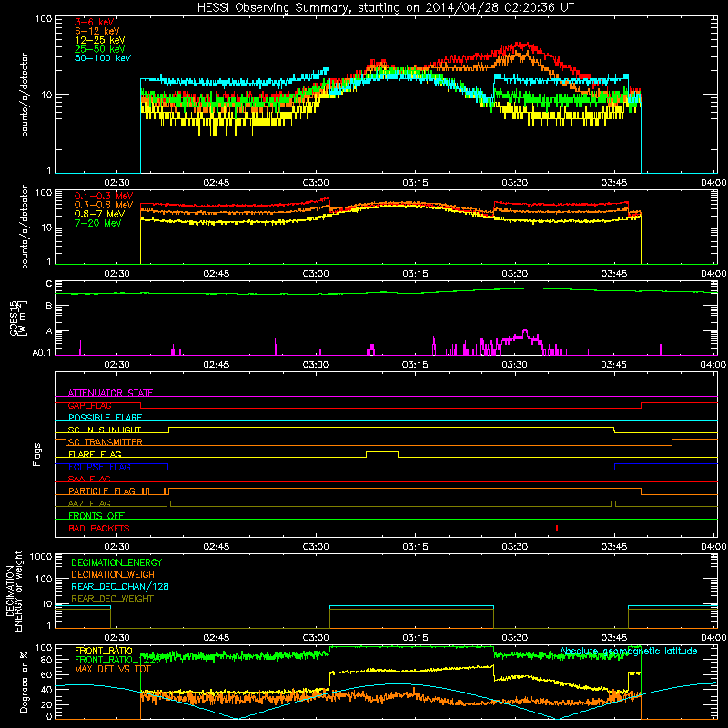Click the 03:00 tick label under the Flags panel
This screenshot has height=728, width=728.
316,547
